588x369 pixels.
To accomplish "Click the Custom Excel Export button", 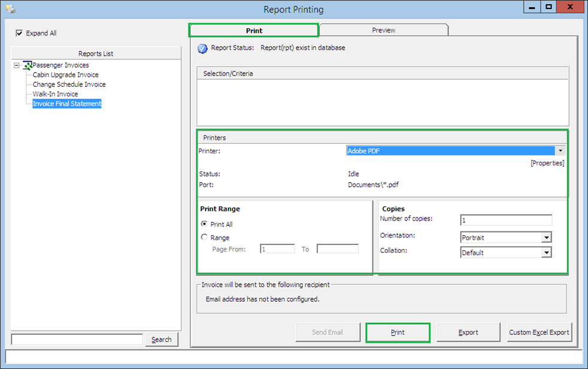I will pyautogui.click(x=539, y=332).
